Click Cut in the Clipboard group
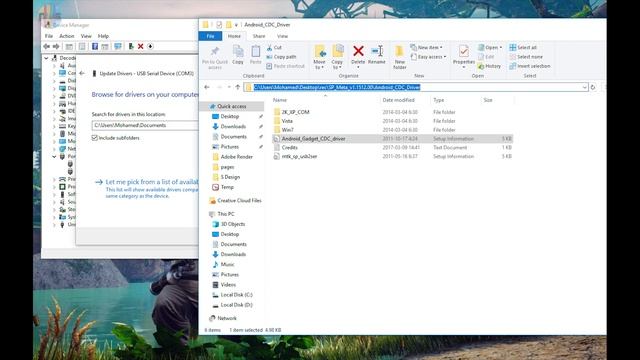The height and width of the screenshot is (360, 640). tap(274, 48)
